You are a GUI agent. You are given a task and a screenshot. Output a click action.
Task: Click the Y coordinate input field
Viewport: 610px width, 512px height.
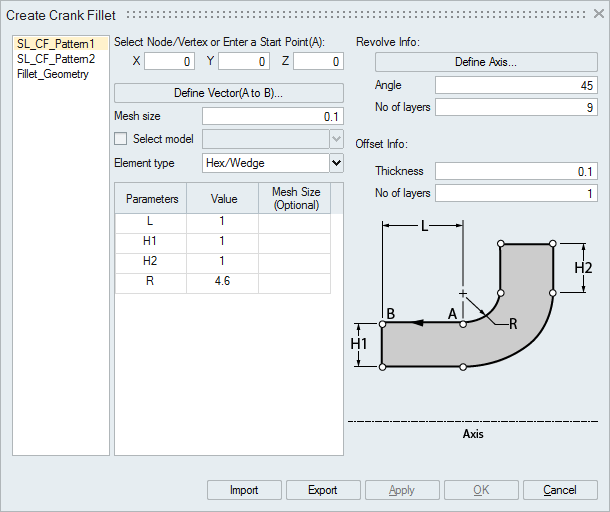[x=244, y=62]
